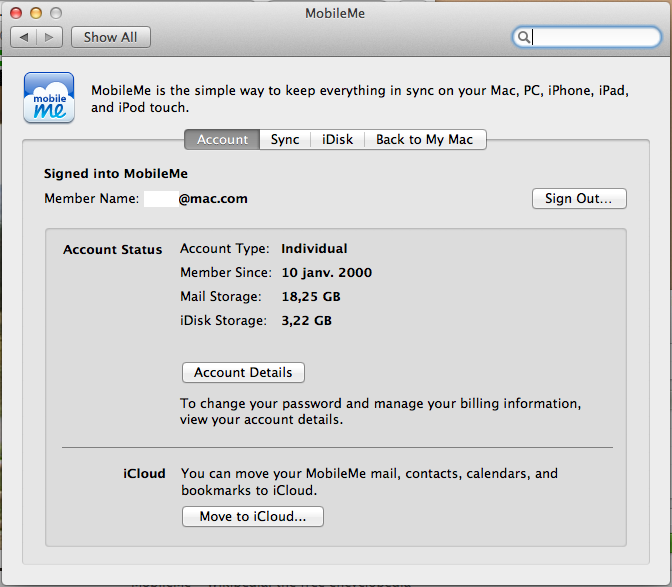The height and width of the screenshot is (587, 672).
Task: Click the '10 janv. 2000' member date
Action: pyautogui.click(x=327, y=273)
